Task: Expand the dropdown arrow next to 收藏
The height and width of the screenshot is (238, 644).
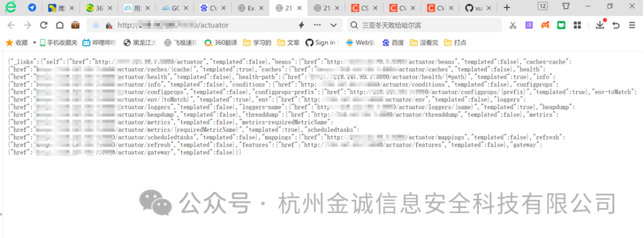Action: click(35, 43)
